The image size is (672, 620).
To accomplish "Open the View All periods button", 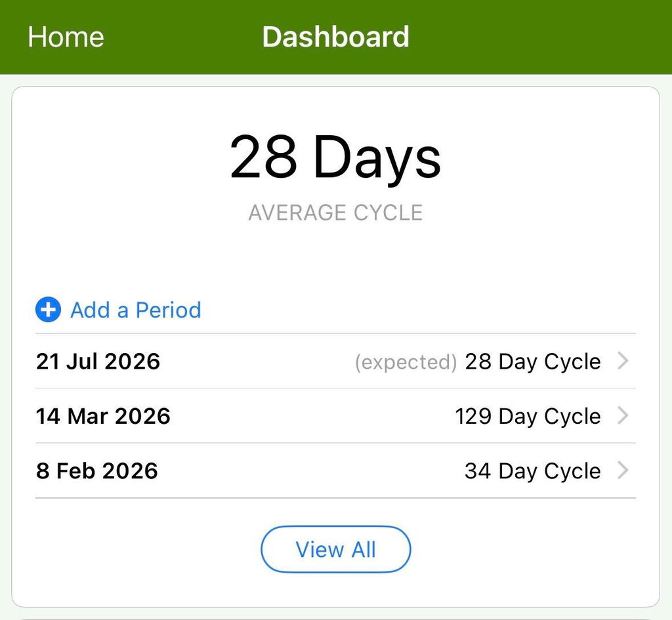I will 335,549.
